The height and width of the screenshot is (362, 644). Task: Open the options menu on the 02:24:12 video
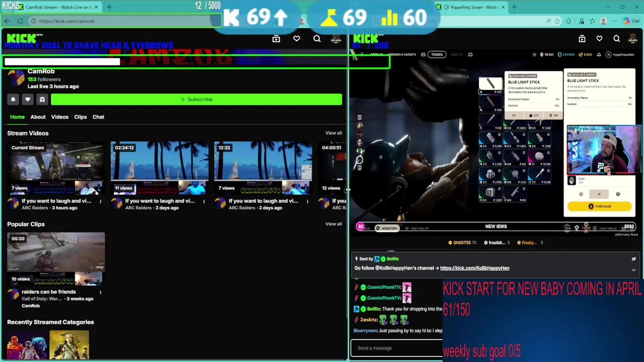pyautogui.click(x=204, y=202)
